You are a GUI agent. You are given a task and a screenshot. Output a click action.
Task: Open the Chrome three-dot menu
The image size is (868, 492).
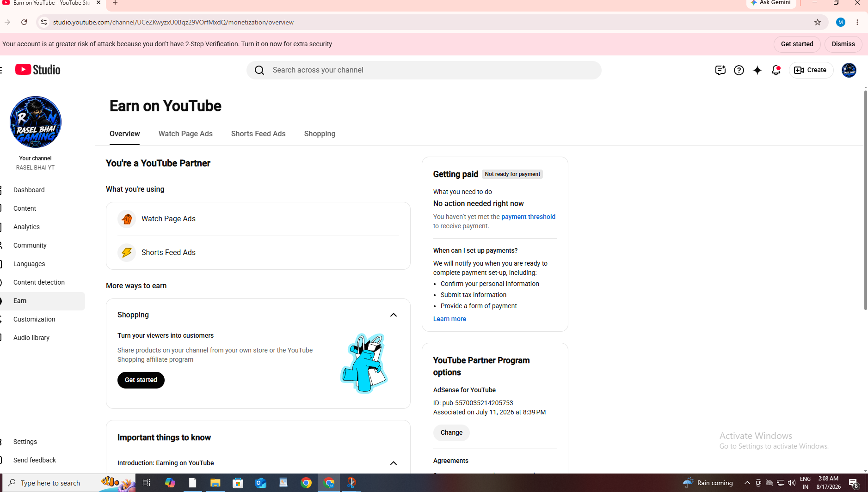click(x=857, y=22)
